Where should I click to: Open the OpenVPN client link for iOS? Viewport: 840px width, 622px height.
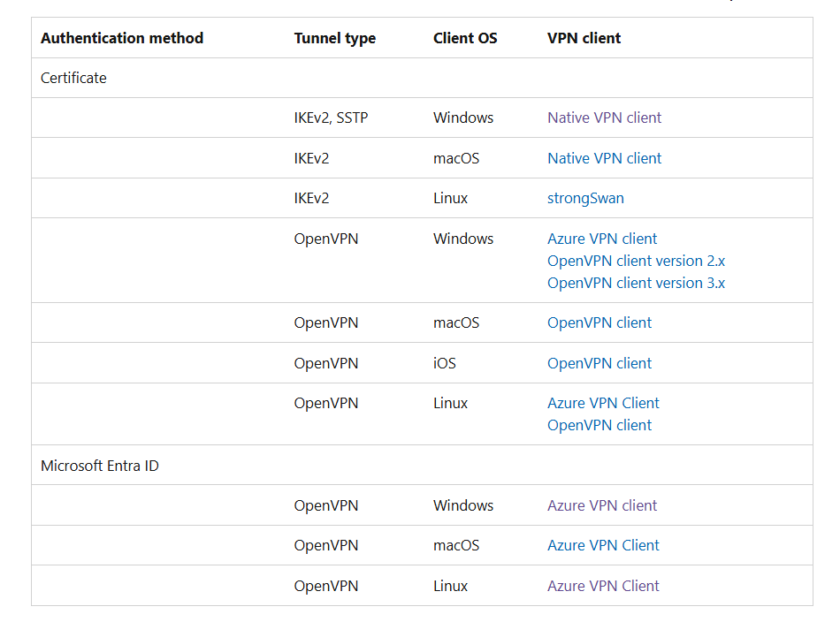click(x=599, y=362)
